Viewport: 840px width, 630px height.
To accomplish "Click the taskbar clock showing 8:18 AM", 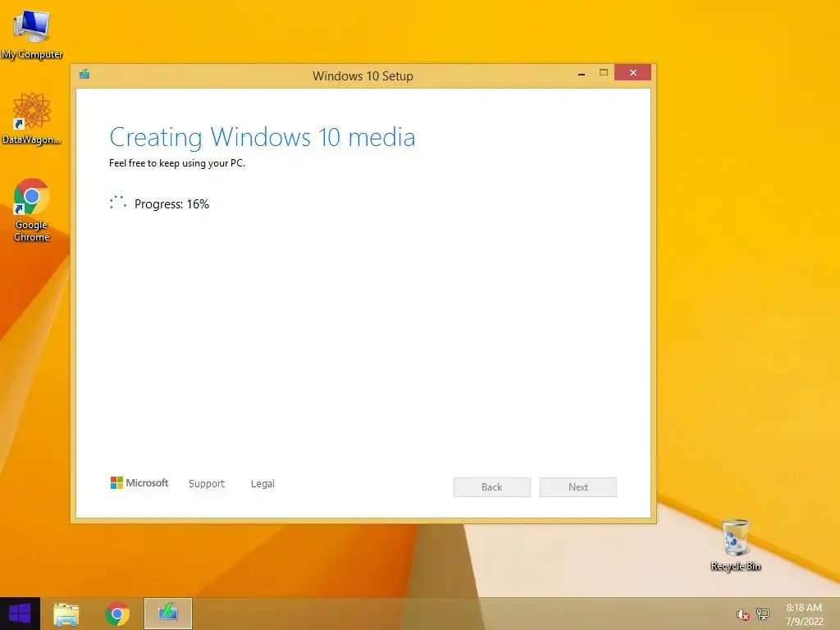I will tap(804, 614).
